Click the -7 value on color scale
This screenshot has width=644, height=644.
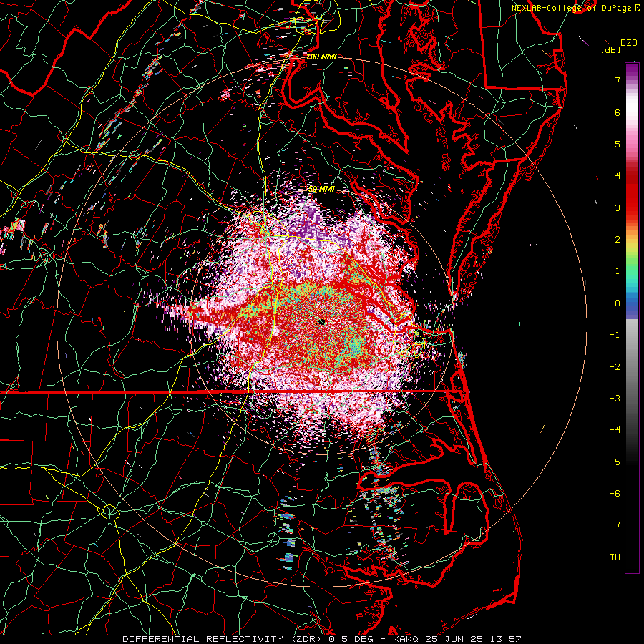615,525
